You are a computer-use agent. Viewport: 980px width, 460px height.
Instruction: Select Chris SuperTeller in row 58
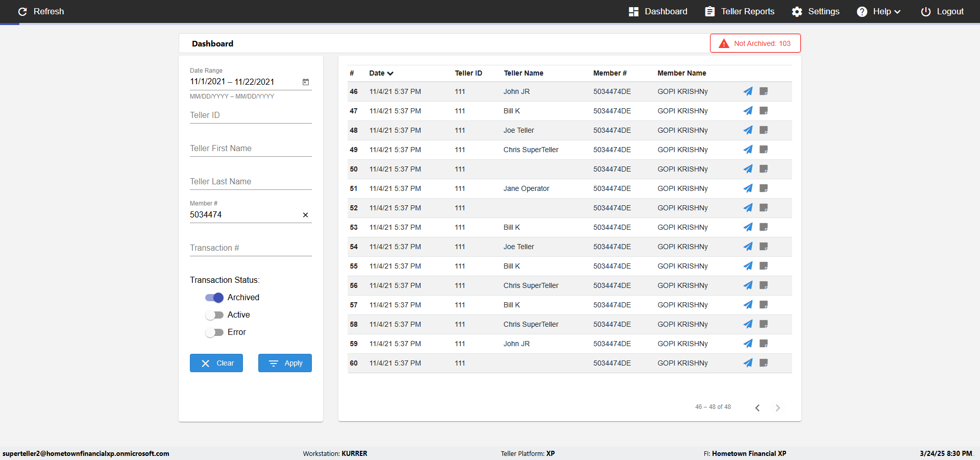pos(531,324)
